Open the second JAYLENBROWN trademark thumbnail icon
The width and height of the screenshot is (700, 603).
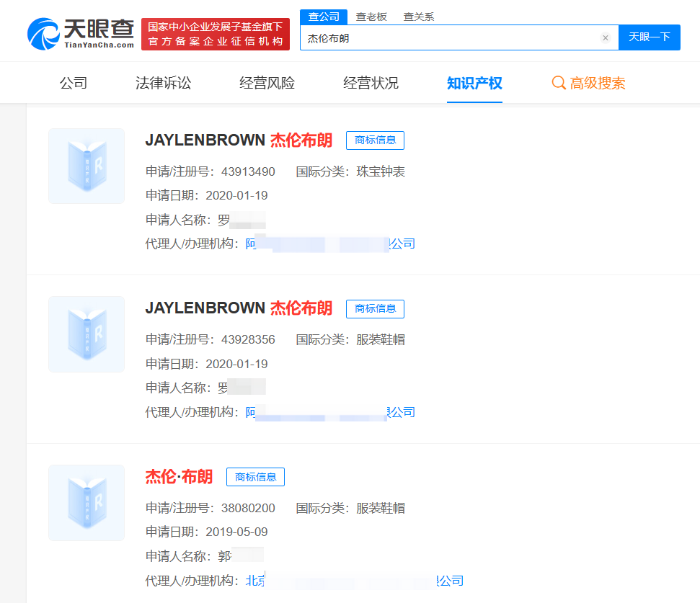coord(87,334)
